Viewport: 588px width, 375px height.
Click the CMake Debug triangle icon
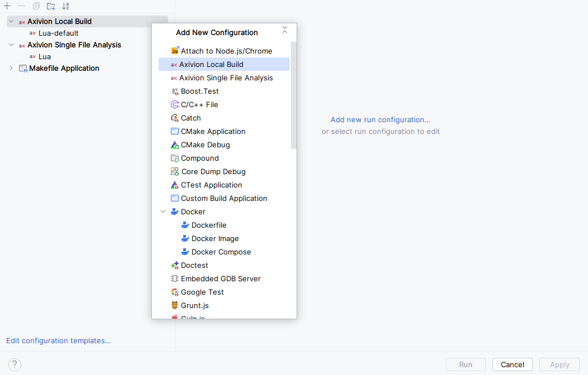175,145
